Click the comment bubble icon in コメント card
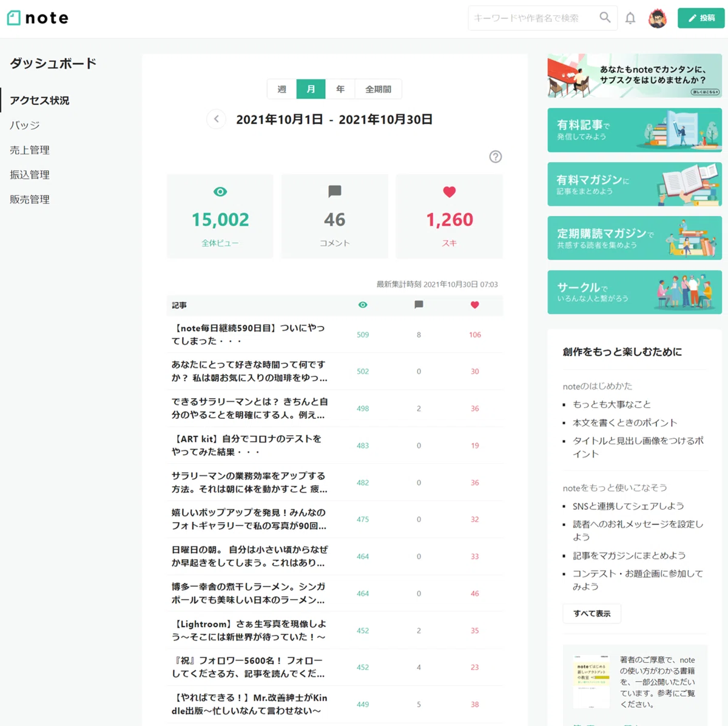The width and height of the screenshot is (728, 726). pyautogui.click(x=335, y=192)
